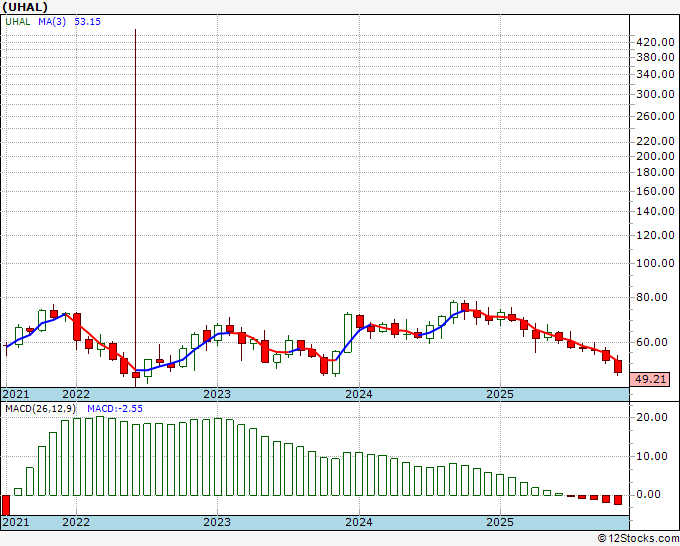
Task: Click the last red candlestick near 49.21
Action: tap(618, 366)
